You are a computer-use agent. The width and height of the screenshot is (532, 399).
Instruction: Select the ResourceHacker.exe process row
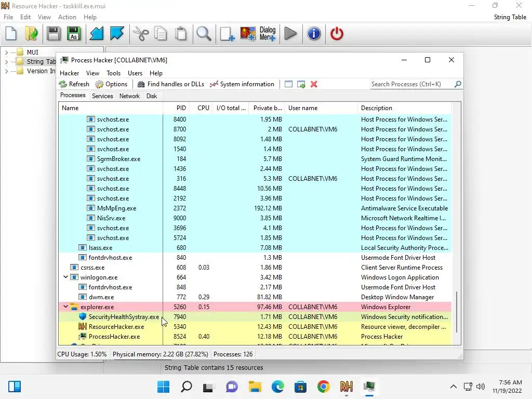[255, 327]
